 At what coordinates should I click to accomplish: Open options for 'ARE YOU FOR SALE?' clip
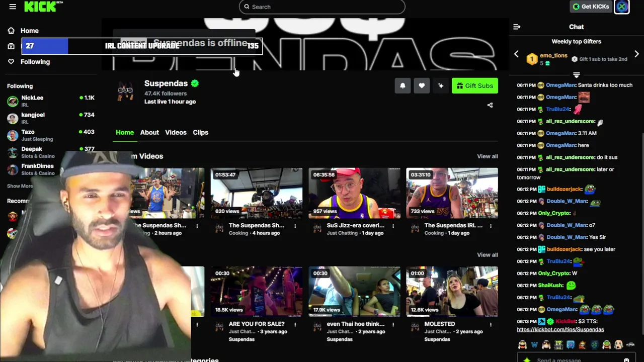pos(295,324)
